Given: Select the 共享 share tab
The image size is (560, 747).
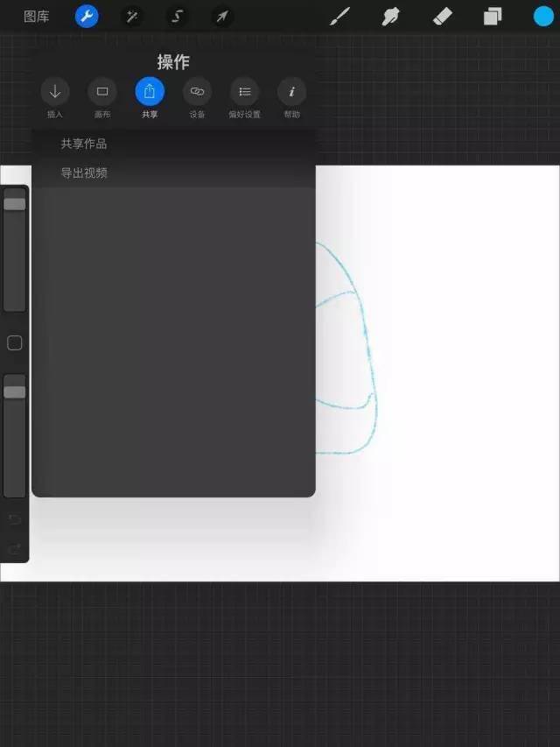Looking at the screenshot, I should click(x=150, y=98).
